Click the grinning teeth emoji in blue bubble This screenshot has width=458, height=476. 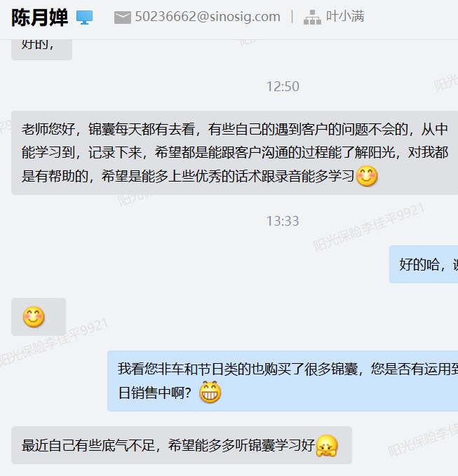[210, 392]
